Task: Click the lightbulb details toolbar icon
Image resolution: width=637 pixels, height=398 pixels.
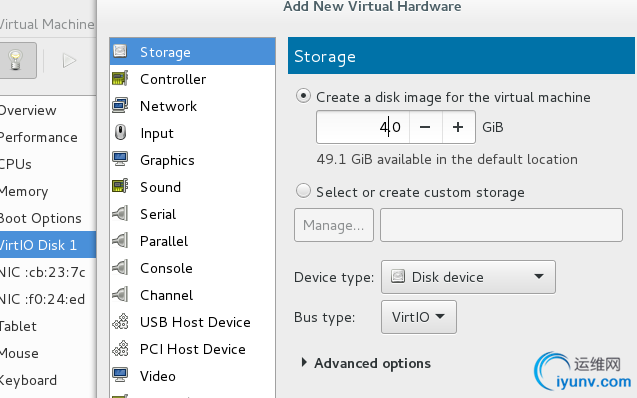Action: point(15,60)
